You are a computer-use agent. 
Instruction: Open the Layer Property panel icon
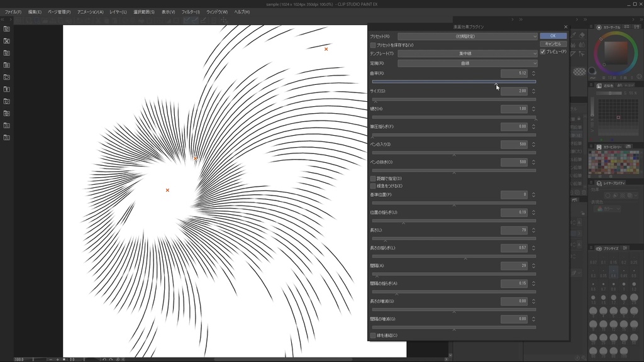tap(599, 183)
